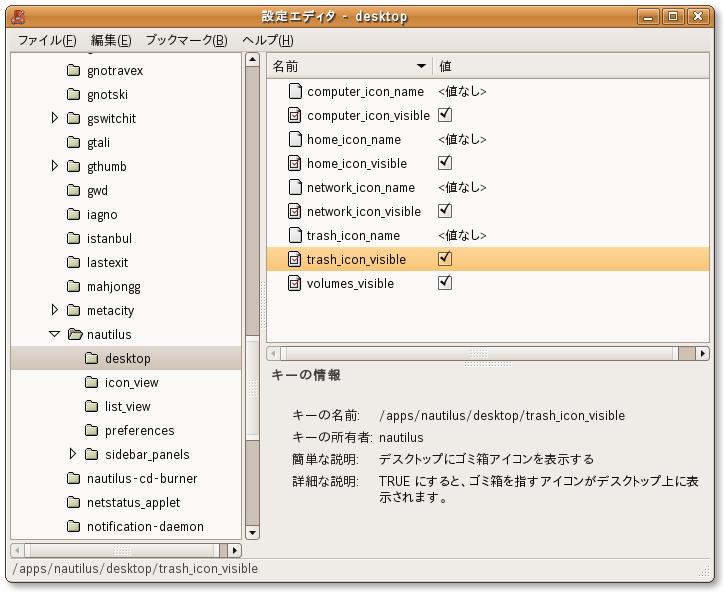Screen dimensions: 724x592
Task: Expand the gthumb tree node
Action: [54, 166]
